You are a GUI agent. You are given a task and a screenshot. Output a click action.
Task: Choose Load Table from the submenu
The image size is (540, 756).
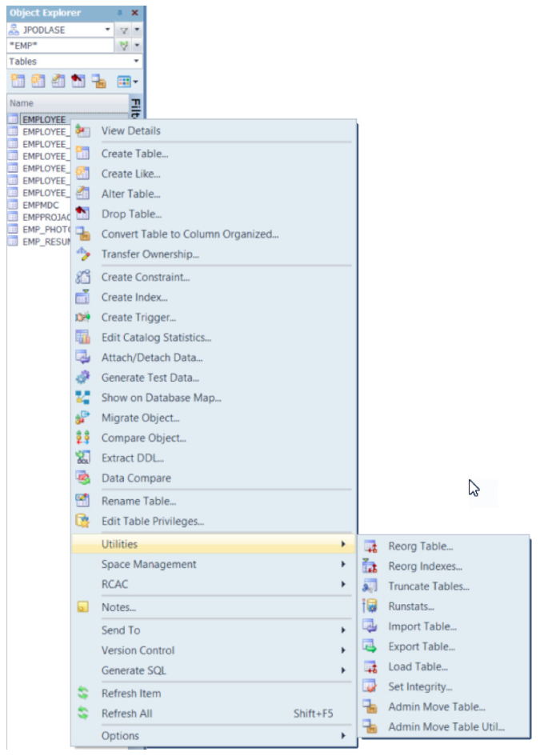click(443, 667)
